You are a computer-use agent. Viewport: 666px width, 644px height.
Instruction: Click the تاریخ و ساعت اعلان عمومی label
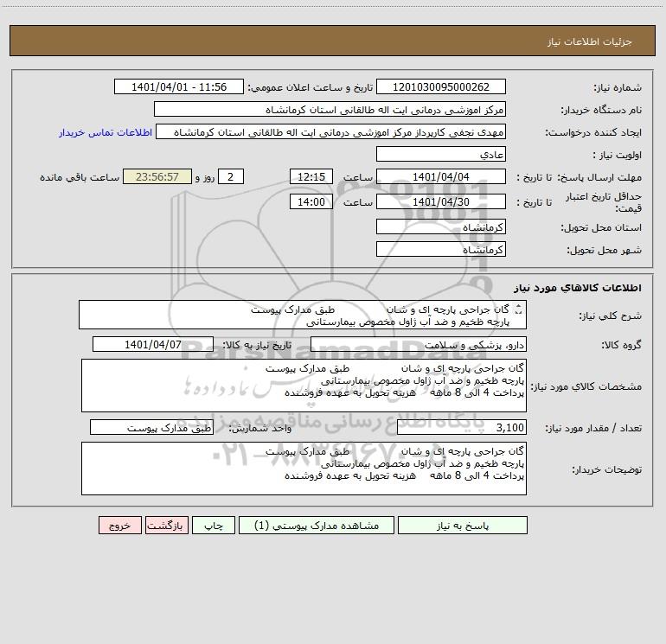pos(311,87)
